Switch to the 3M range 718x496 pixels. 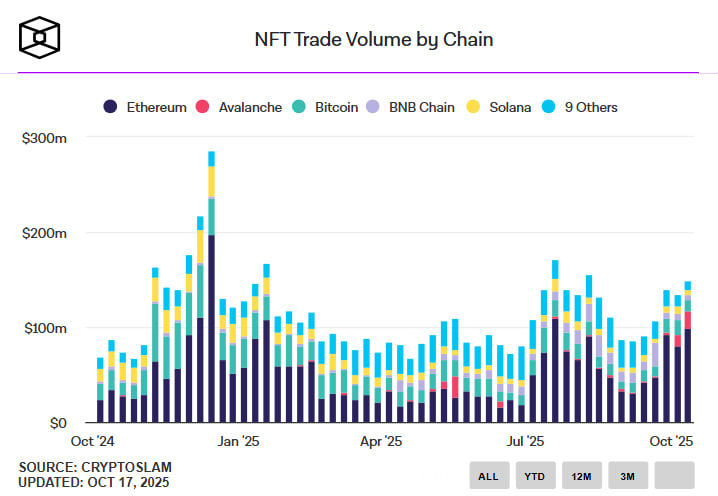pos(628,476)
